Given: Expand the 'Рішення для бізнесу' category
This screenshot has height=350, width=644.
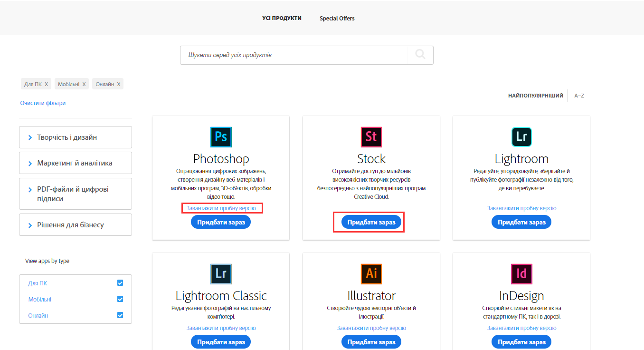Looking at the screenshot, I should [75, 224].
